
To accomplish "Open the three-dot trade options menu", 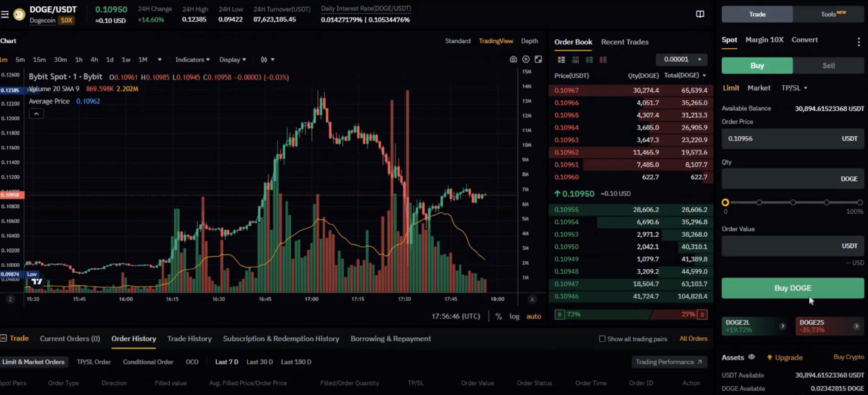I will pos(859,42).
